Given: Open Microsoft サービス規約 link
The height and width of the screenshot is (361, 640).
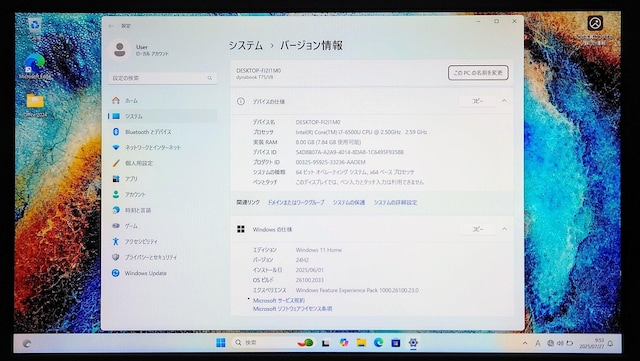Looking at the screenshot, I should click(x=279, y=301).
